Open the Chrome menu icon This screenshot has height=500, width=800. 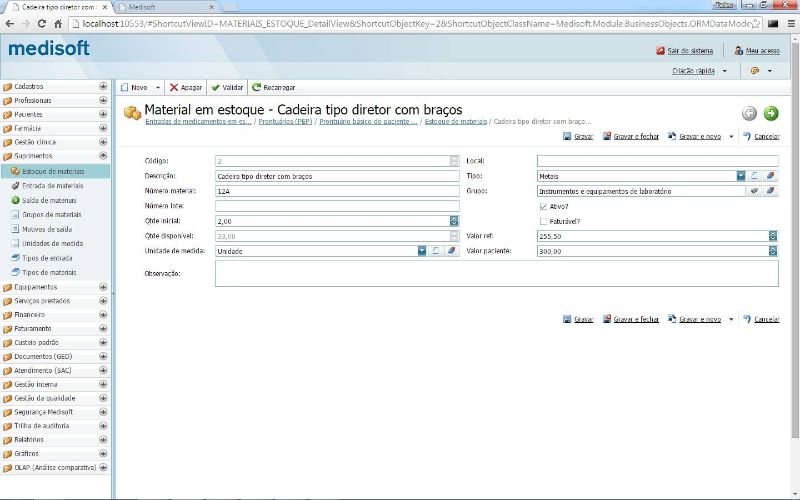point(791,23)
